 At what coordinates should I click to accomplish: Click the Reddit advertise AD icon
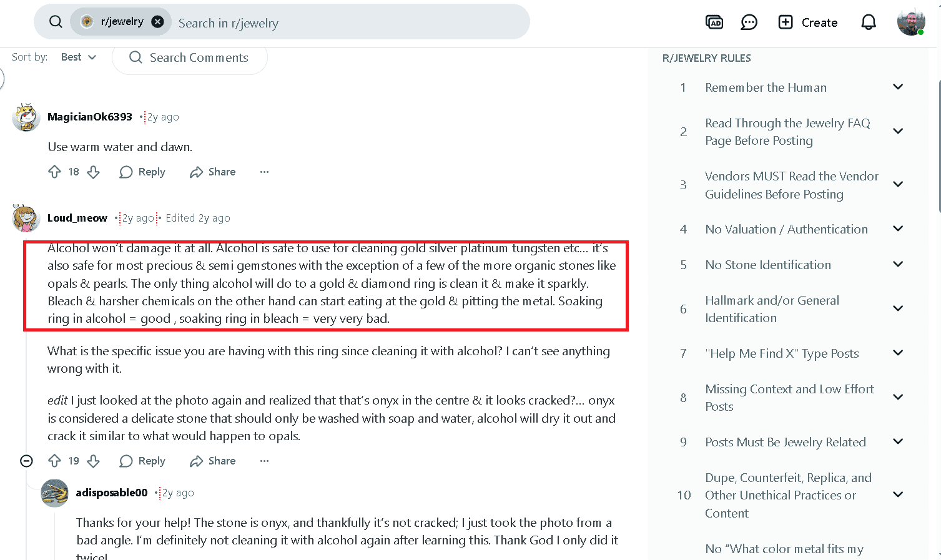(714, 22)
